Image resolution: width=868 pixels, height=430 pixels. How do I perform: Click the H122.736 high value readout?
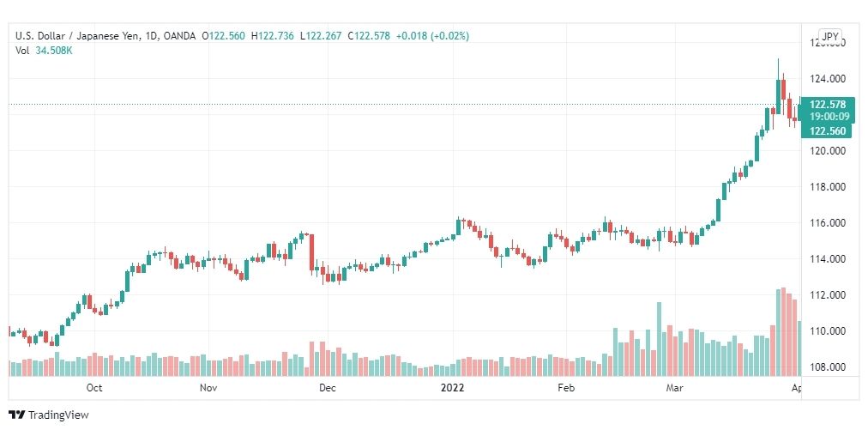pos(273,36)
